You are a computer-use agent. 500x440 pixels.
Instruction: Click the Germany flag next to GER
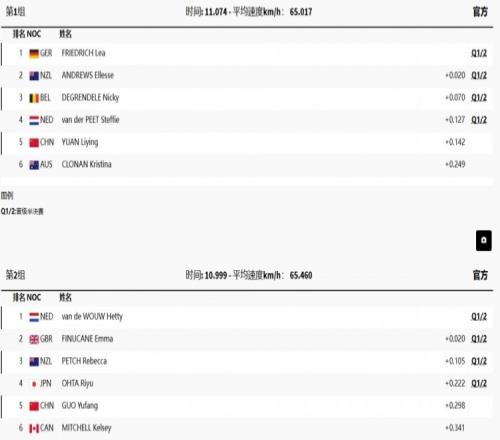[34, 53]
